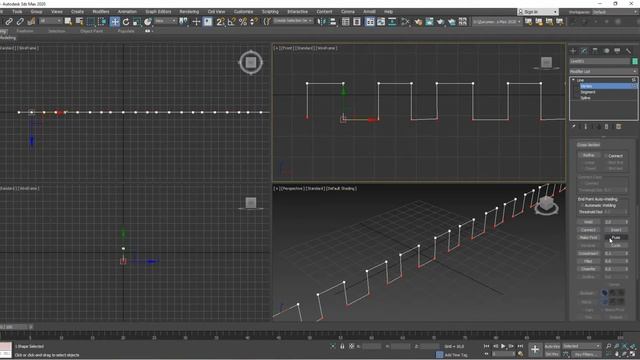Select the Link tool in main toolbar

(x=9, y=22)
